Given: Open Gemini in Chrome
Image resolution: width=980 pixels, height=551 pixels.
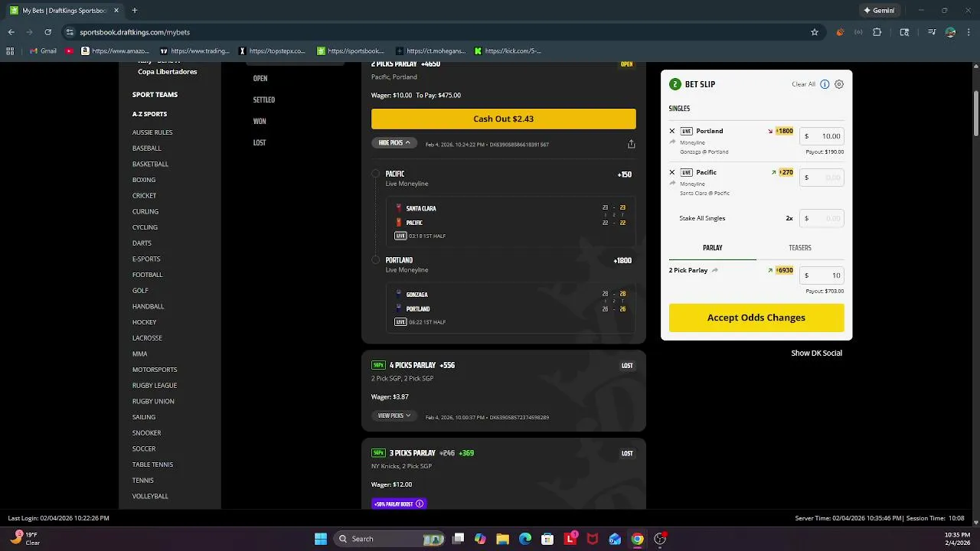Looking at the screenshot, I should 878,11.
